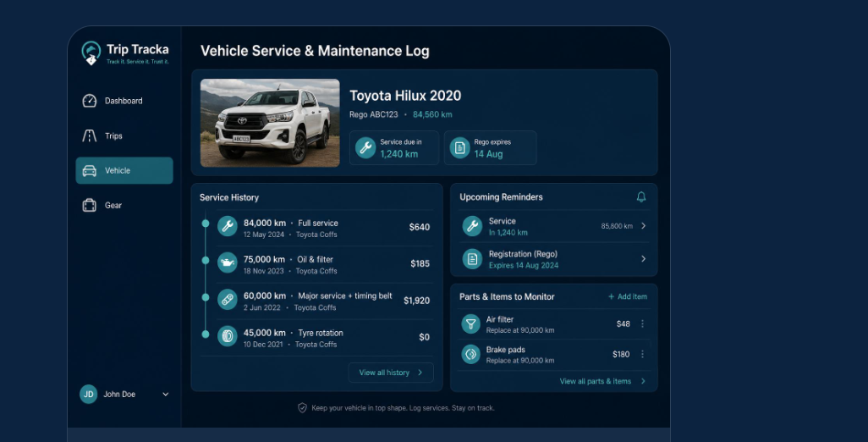Click the 2 Jun 2022 service date
Image resolution: width=868 pixels, height=442 pixels.
point(262,308)
